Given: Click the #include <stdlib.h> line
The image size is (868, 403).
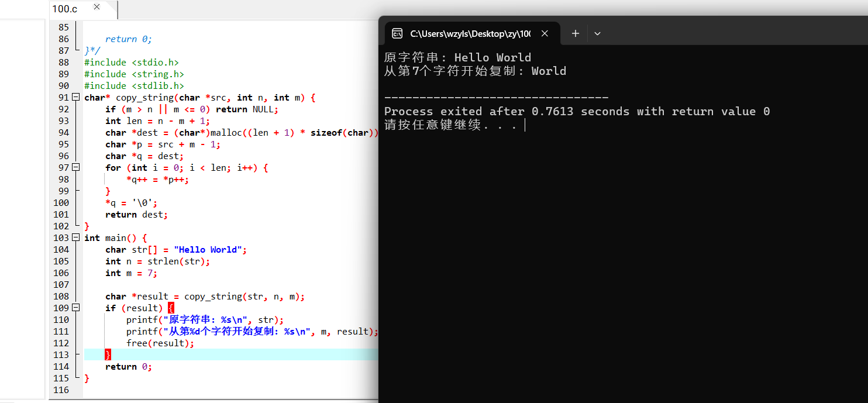Looking at the screenshot, I should (134, 86).
